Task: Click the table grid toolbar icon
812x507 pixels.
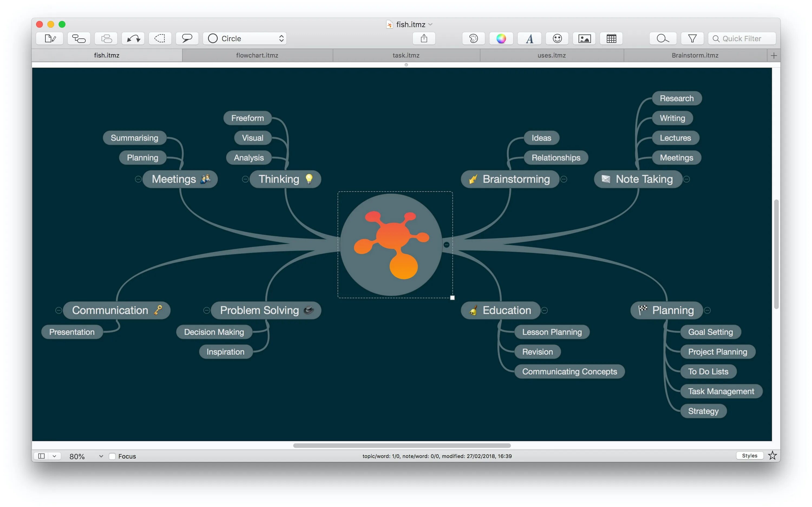Action: tap(611, 39)
